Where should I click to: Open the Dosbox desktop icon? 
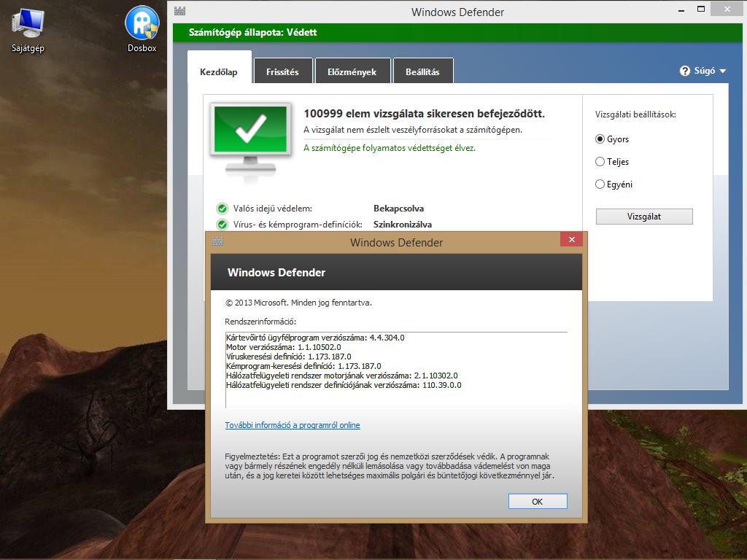pos(142,28)
